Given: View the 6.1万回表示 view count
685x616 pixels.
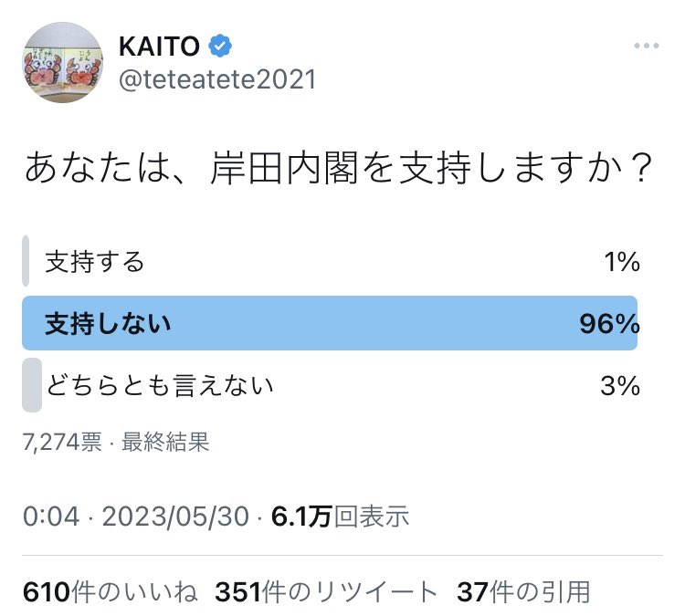Looking at the screenshot, I should click(340, 516).
